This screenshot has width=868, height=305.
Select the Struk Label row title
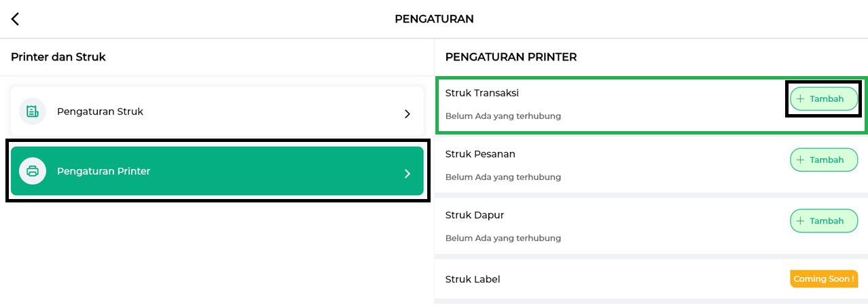pyautogui.click(x=473, y=279)
